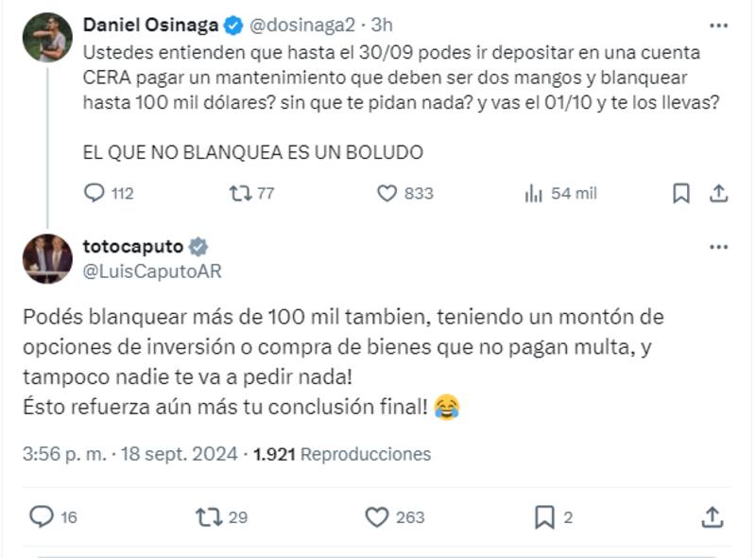This screenshot has height=558, width=756.
Task: Open the 3h timestamp of Osinaga's tweet
Action: pos(380,24)
